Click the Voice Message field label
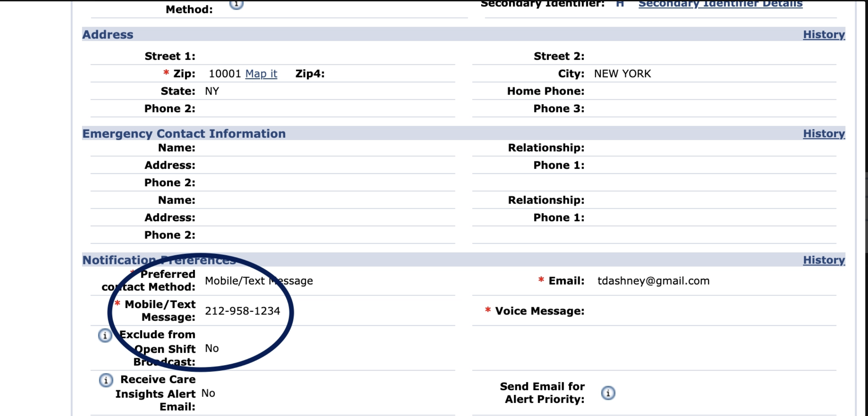The width and height of the screenshot is (868, 416). click(x=539, y=311)
